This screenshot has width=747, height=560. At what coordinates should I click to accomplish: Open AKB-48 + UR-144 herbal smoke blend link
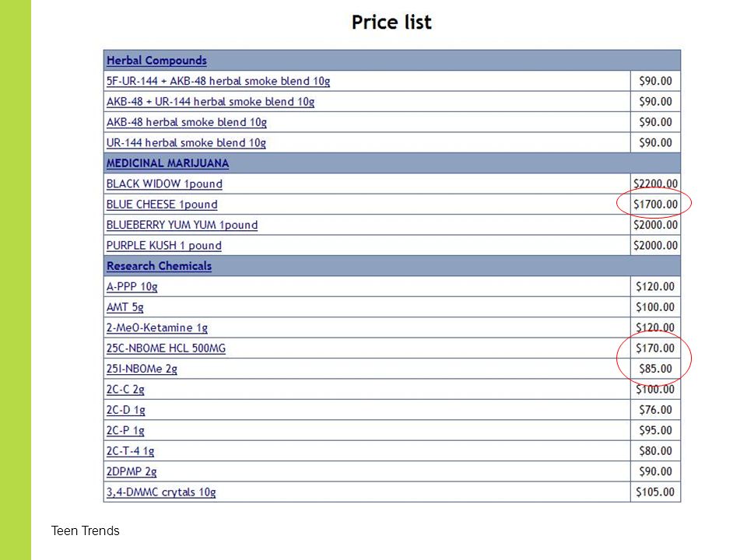coord(210,102)
